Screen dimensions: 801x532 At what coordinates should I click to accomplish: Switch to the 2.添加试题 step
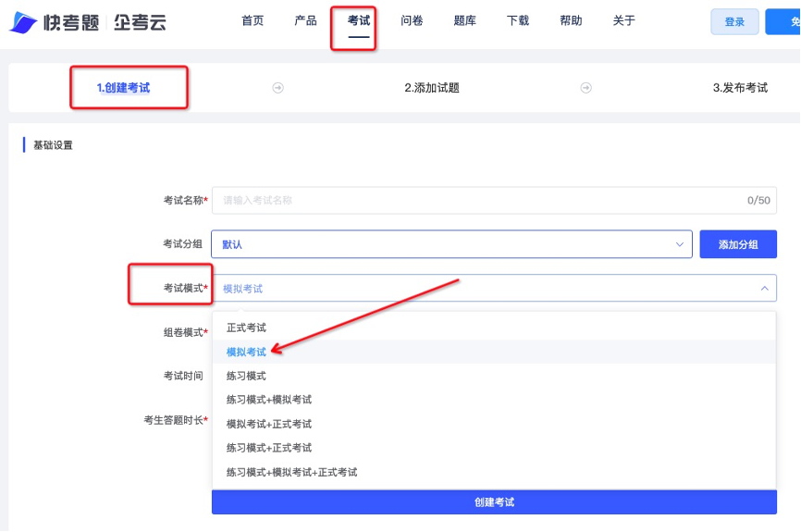tap(432, 88)
